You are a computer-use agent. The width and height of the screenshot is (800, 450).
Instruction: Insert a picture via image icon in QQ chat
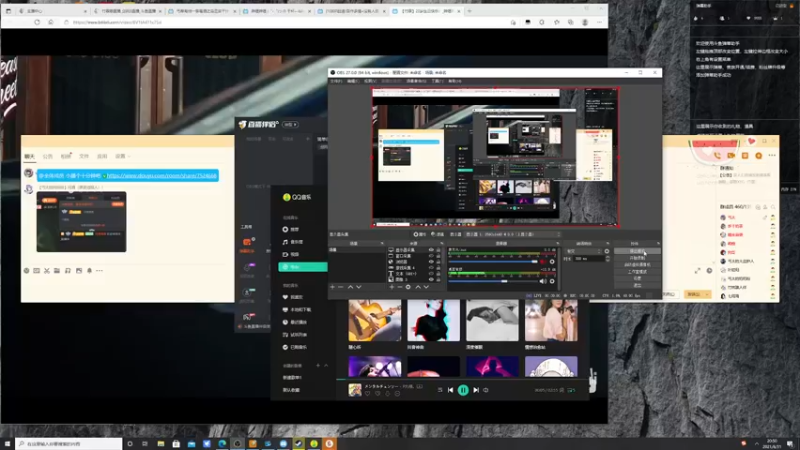[79, 270]
